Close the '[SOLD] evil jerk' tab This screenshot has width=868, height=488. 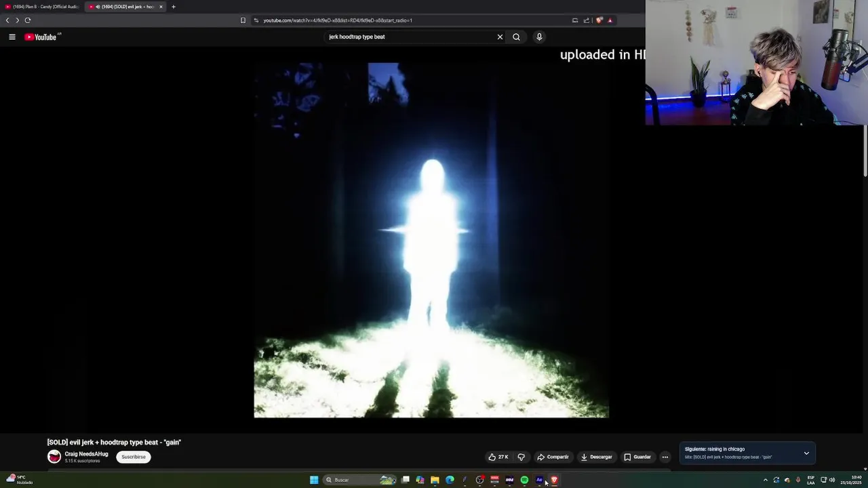161,7
